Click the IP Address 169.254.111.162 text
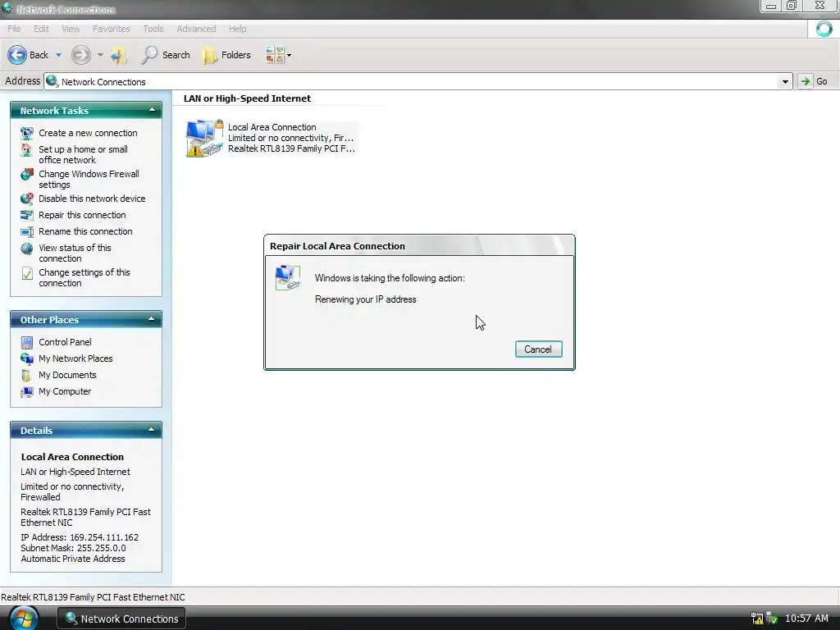 coord(80,537)
